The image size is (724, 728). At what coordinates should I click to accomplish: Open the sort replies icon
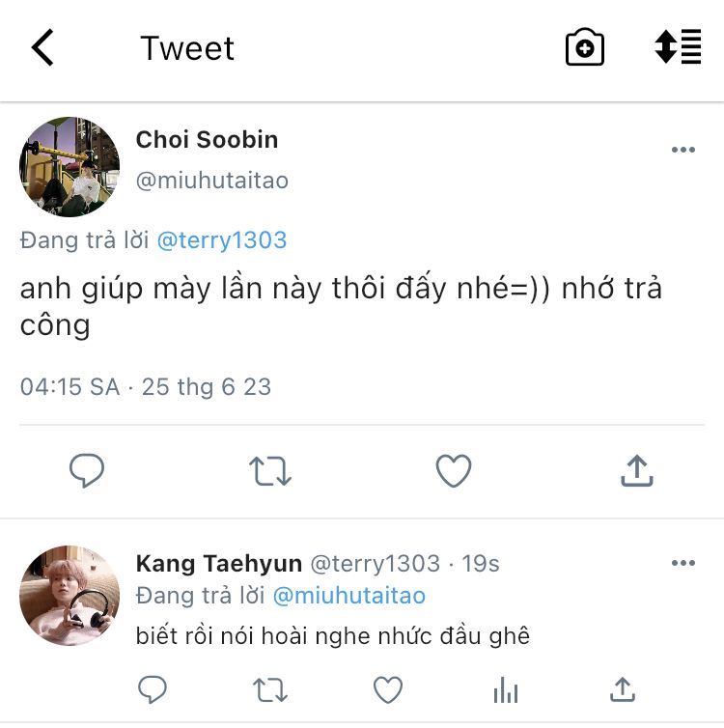coord(678,47)
